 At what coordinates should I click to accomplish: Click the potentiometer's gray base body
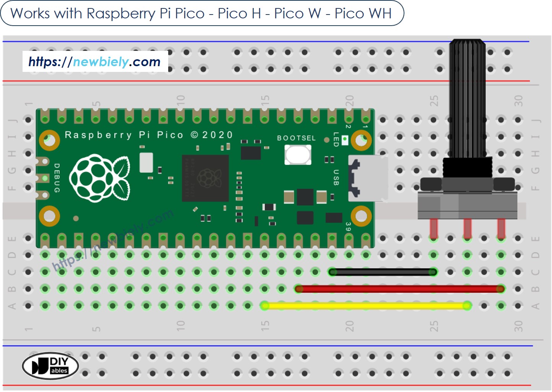pyautogui.click(x=468, y=205)
